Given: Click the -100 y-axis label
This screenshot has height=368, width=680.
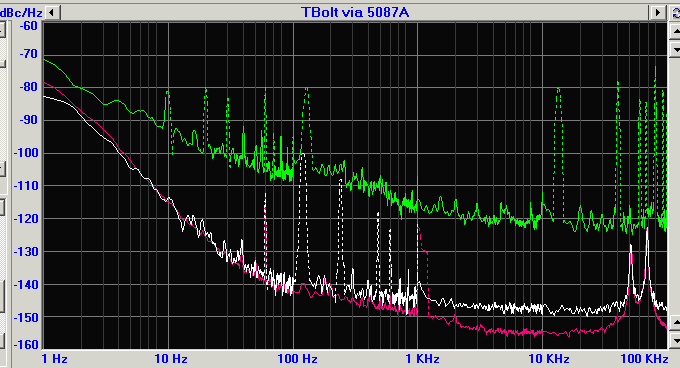Looking at the screenshot, I should coord(26,153).
